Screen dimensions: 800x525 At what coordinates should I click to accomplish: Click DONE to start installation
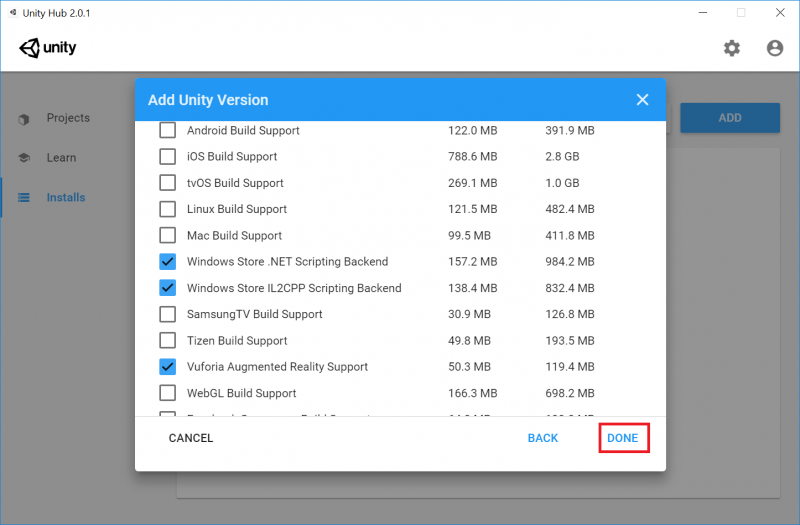(x=622, y=438)
